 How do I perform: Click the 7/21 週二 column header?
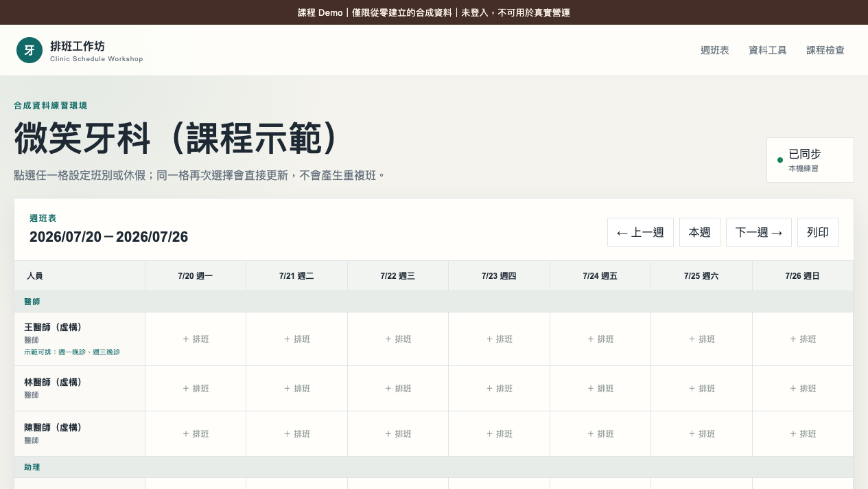point(297,276)
